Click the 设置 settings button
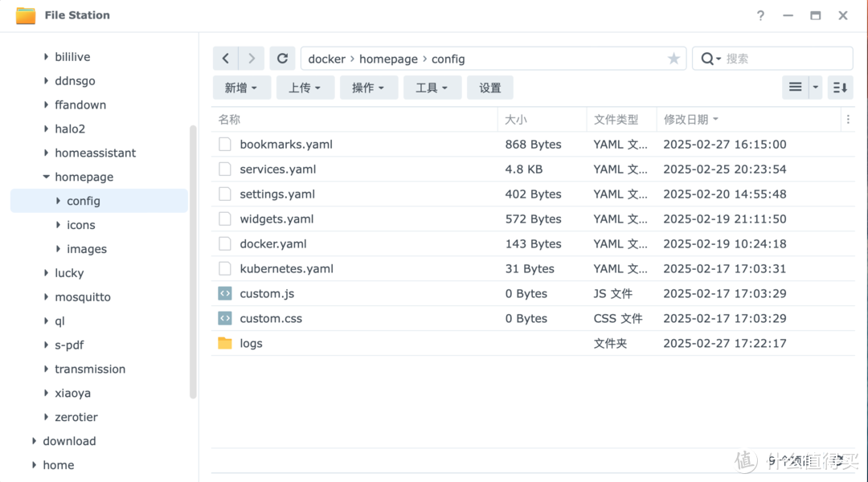The width and height of the screenshot is (868, 482). [489, 87]
